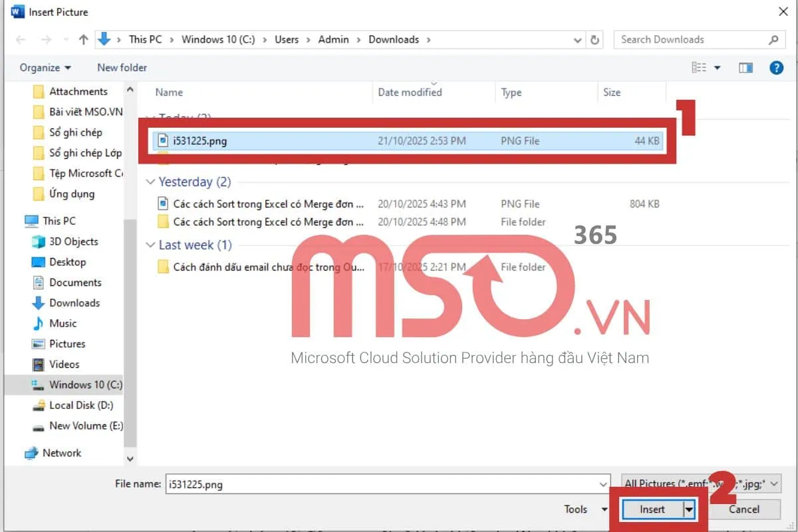Click the search magnifier icon
The image size is (798, 532).
point(773,40)
